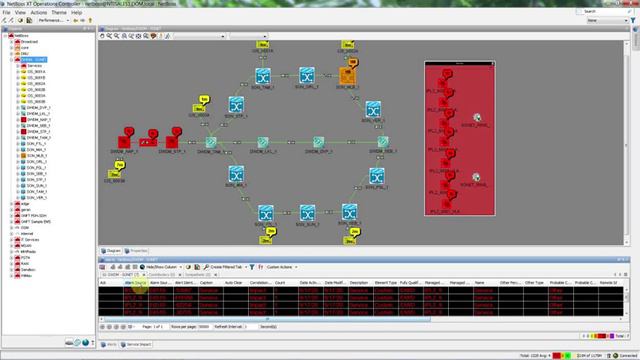This screenshot has width=640, height=360.
Task: Expand the edge tree node
Action: click(11, 204)
